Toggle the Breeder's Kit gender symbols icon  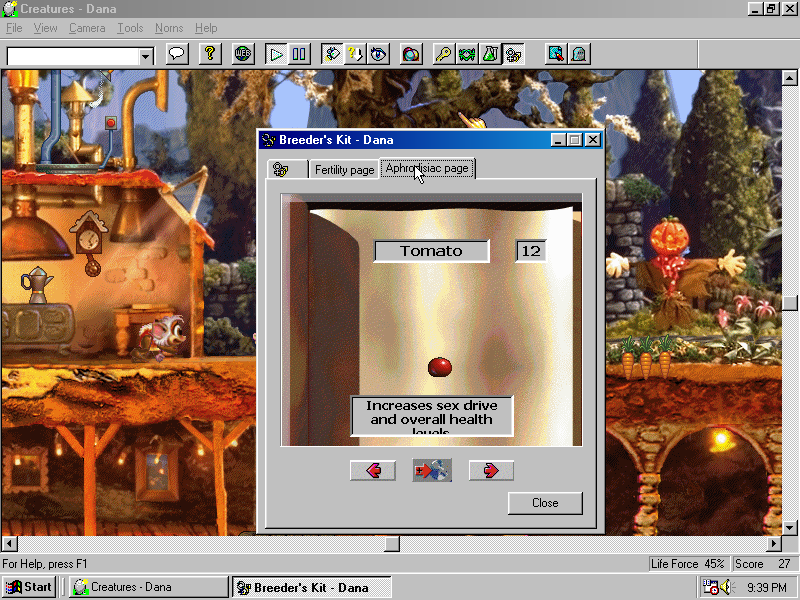513,54
